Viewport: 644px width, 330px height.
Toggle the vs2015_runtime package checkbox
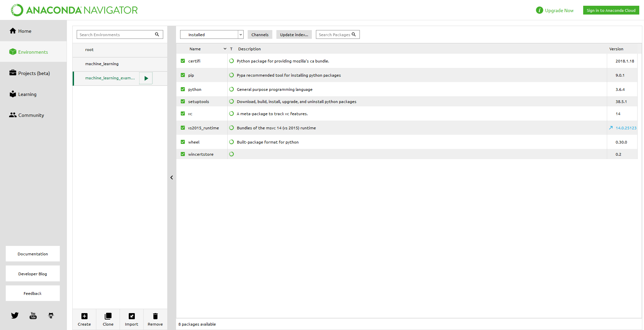(183, 128)
